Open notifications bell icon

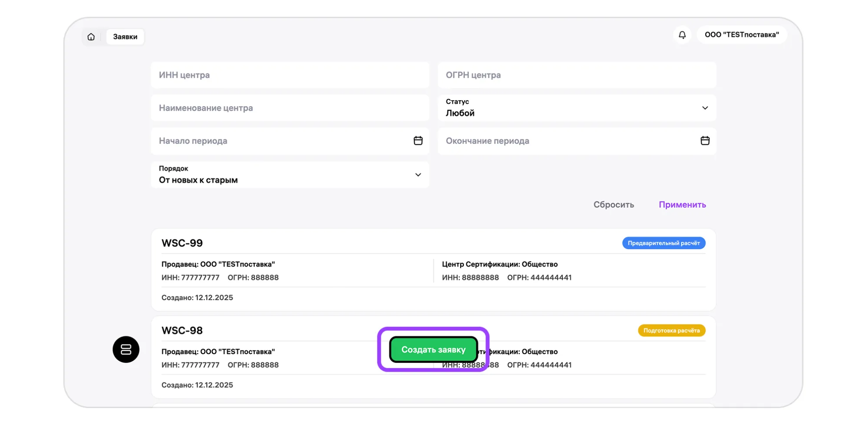[x=682, y=35]
